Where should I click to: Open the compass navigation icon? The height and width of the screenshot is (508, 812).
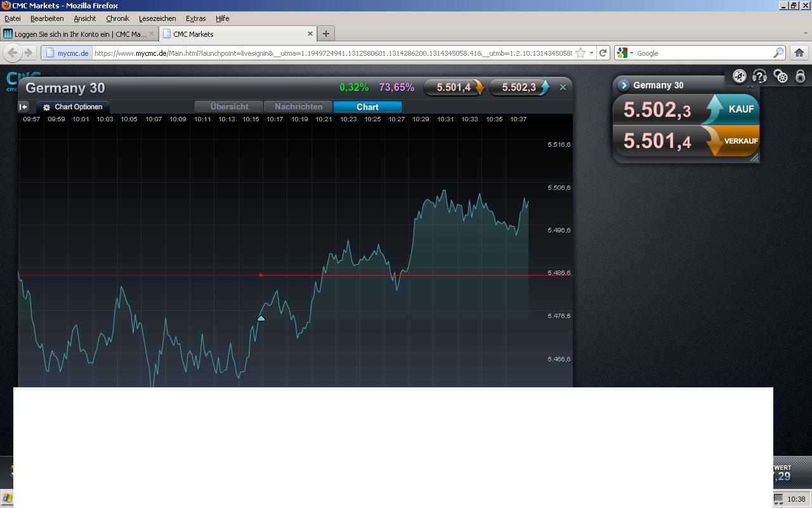pos(739,76)
